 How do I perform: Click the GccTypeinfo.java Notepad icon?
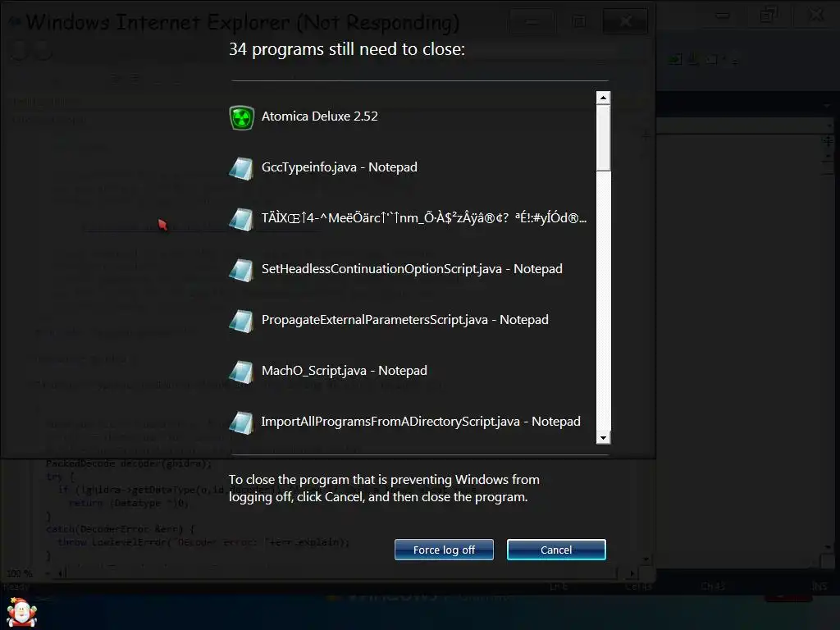pos(241,168)
